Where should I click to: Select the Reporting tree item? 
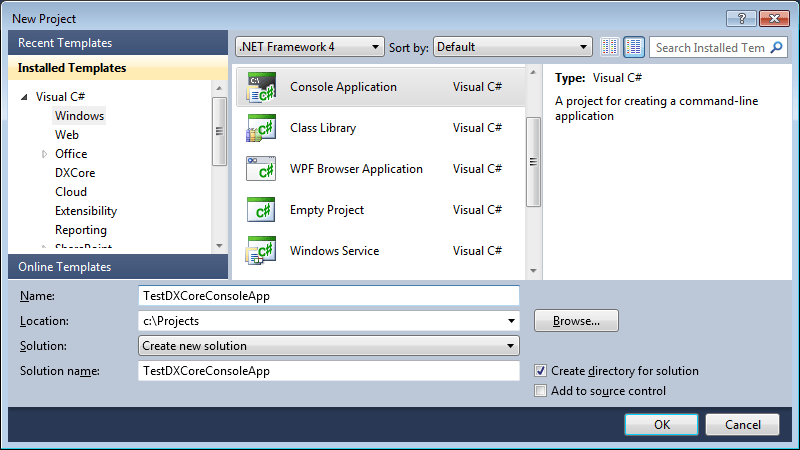pos(81,230)
